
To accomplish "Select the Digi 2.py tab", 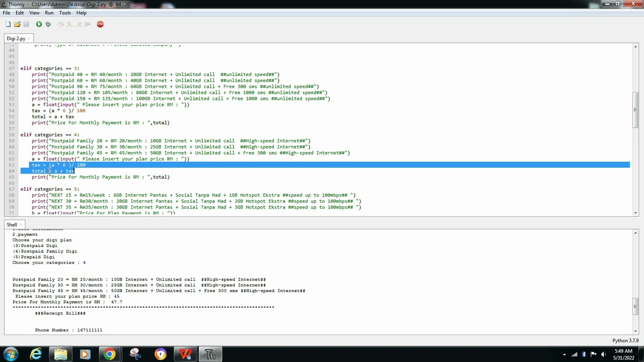I will point(16,39).
